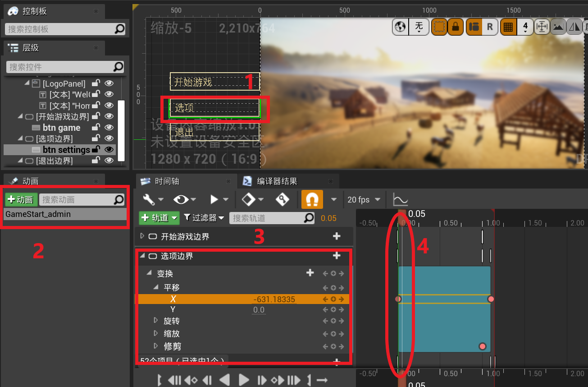Screen dimensions: 588x387
Task: Toggle the dashed outline icon in viewport
Action: point(439,27)
